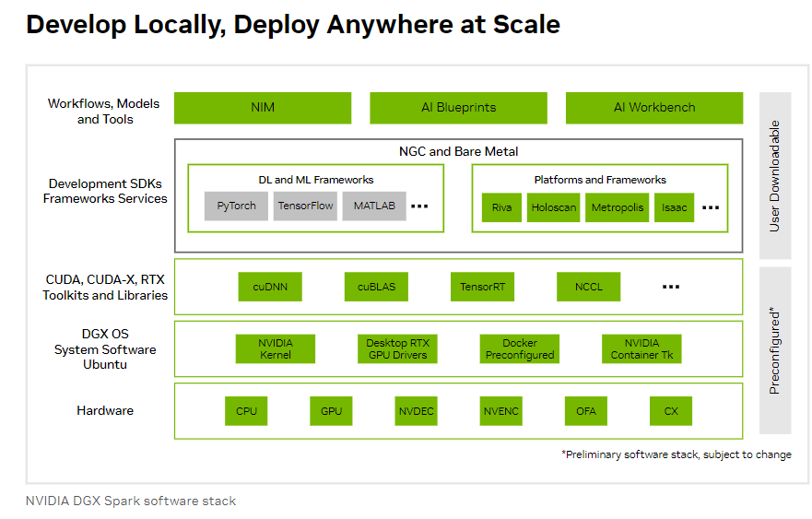Screen dimensions: 812x519
Task: Click the NIM block
Action: (263, 108)
